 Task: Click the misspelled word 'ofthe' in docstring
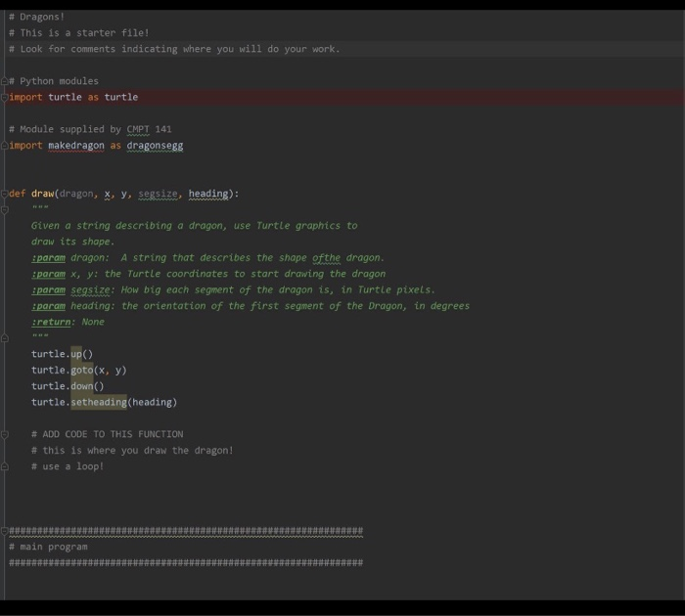click(326, 258)
